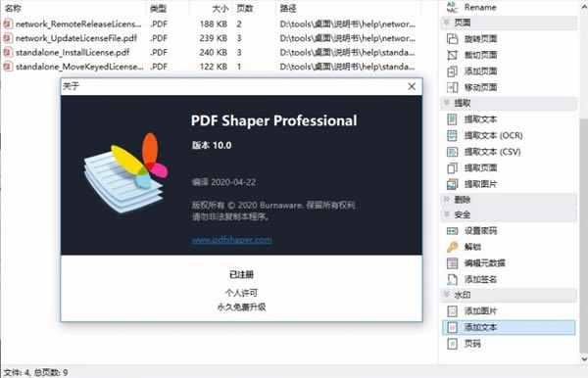Click the PDF Shaper Professional title
Image resolution: width=588 pixels, height=378 pixels.
click(x=273, y=120)
